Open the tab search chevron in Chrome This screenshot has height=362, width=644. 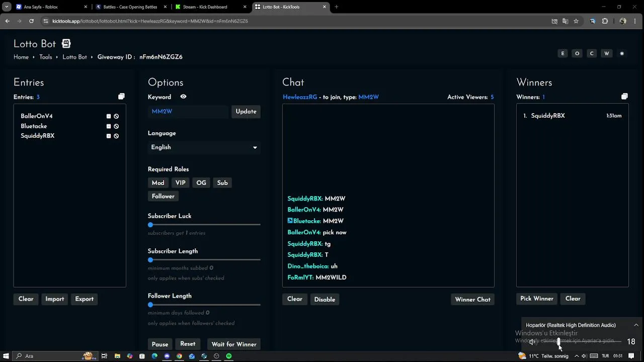(x=6, y=7)
